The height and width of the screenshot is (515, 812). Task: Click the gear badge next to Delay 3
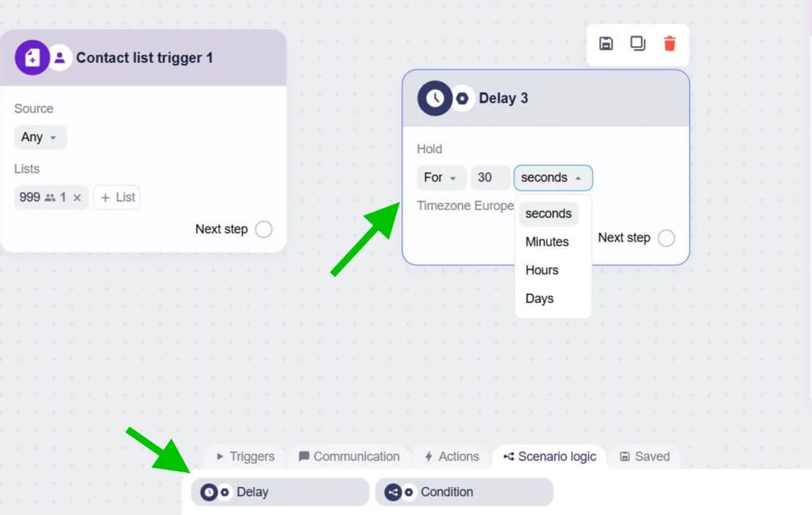462,98
